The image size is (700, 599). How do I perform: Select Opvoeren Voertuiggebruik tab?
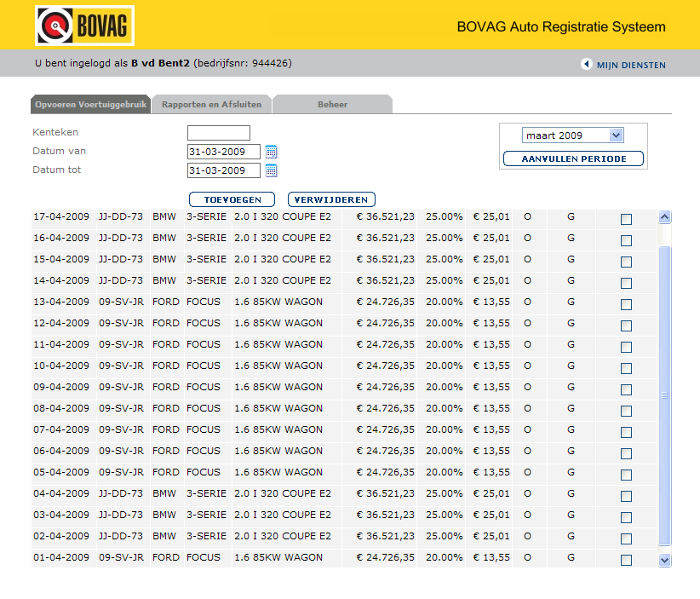click(90, 105)
